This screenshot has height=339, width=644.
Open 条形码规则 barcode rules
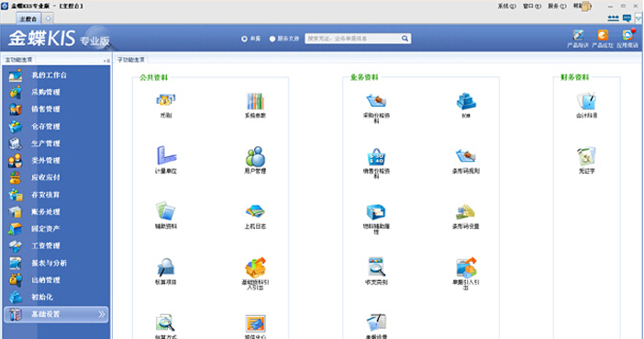466,160
